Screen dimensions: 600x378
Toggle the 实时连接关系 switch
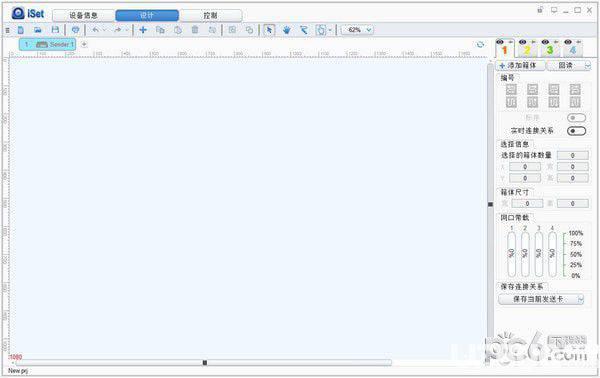(x=576, y=131)
